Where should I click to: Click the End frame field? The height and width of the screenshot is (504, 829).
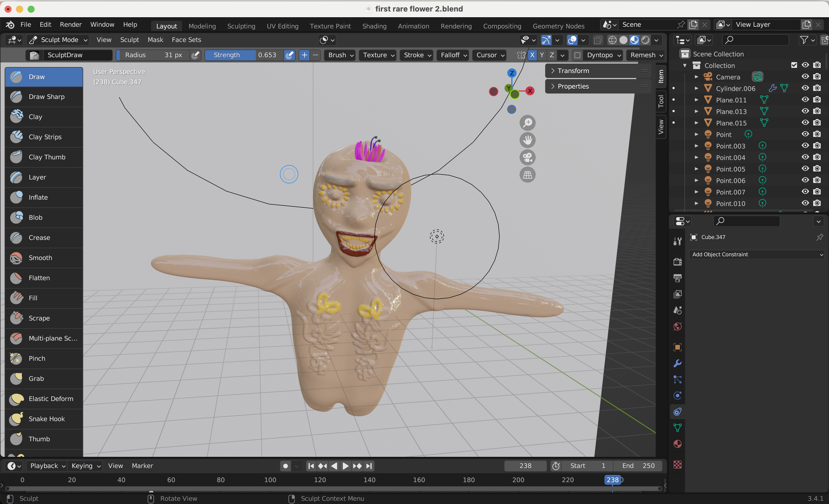638,466
